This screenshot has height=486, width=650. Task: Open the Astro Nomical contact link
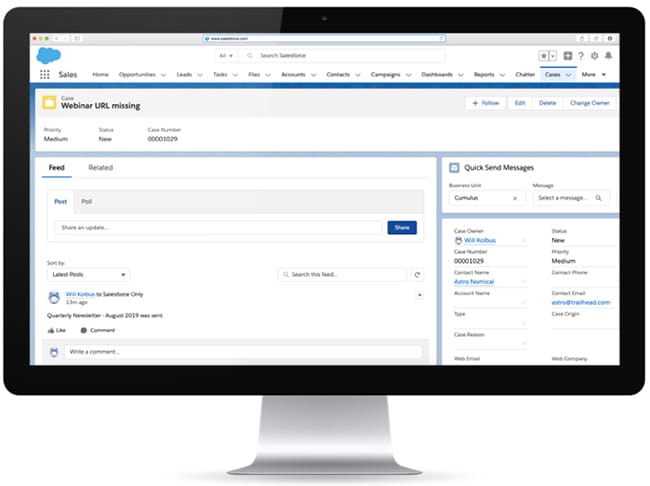474,282
